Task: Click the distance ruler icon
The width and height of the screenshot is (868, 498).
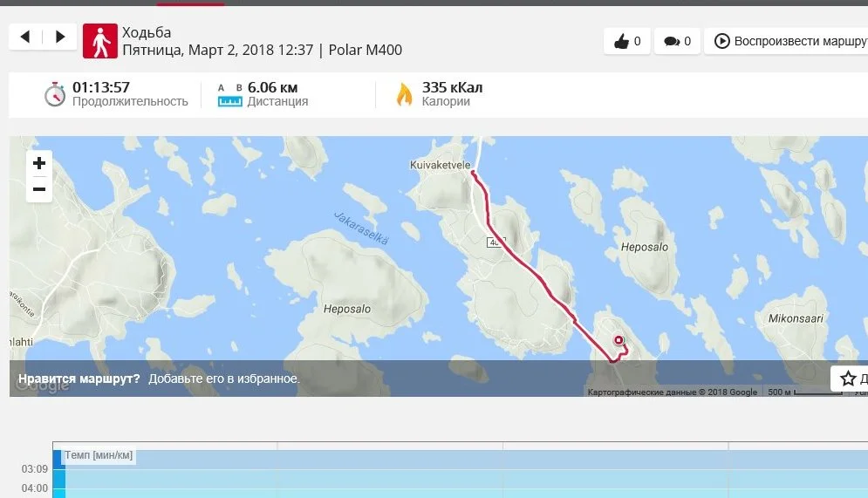Action: pos(229,96)
